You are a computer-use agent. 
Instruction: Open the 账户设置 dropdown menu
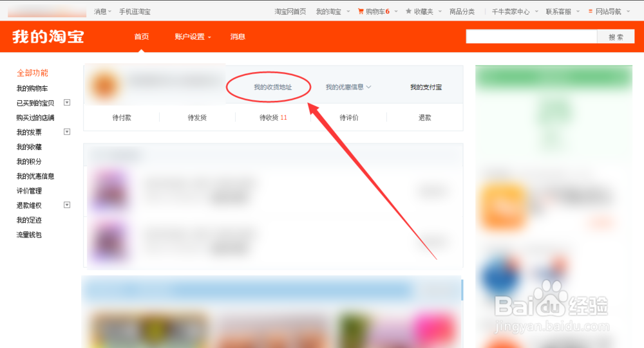(x=193, y=37)
